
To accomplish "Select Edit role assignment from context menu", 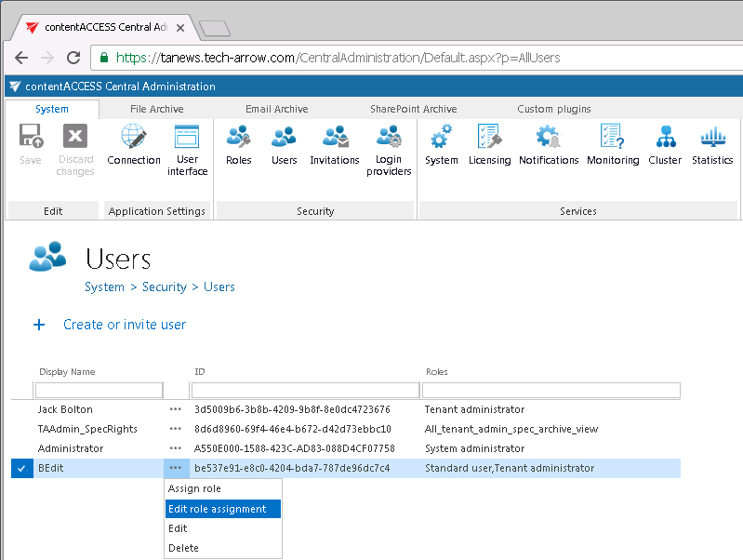I will pos(217,509).
